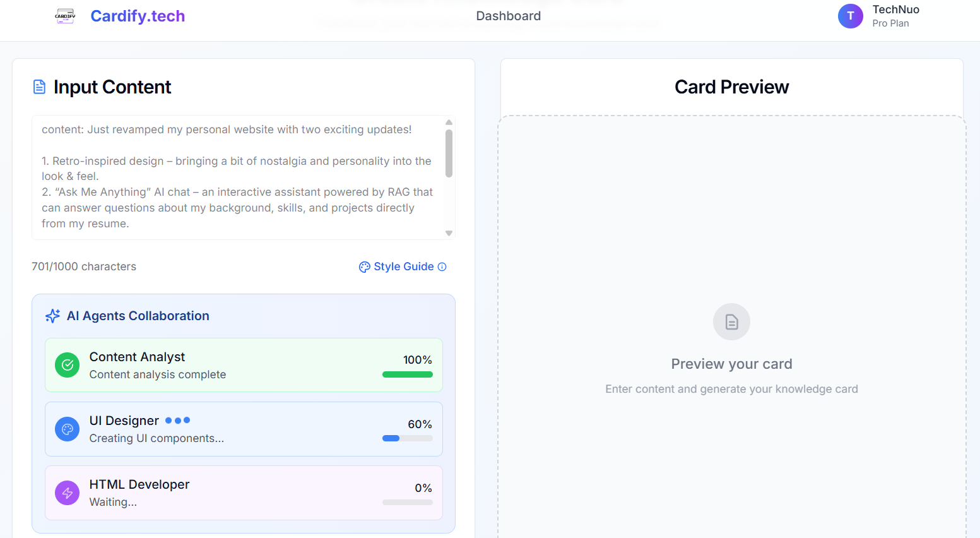Select the palette icon next to Style Guide
Image resolution: width=980 pixels, height=538 pixels.
[x=364, y=266]
